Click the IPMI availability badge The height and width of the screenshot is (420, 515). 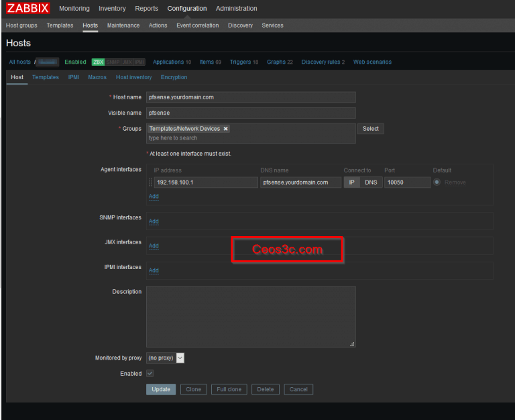click(x=139, y=62)
